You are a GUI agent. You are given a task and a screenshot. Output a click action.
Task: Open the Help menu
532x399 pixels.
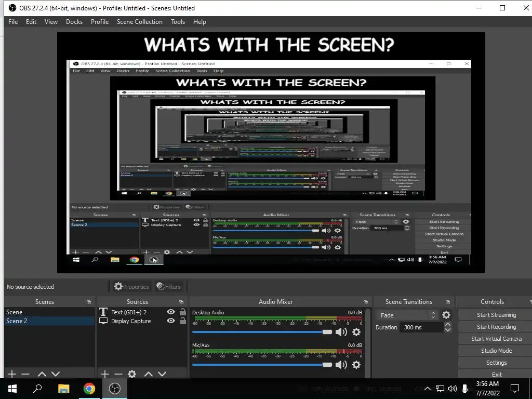point(199,22)
